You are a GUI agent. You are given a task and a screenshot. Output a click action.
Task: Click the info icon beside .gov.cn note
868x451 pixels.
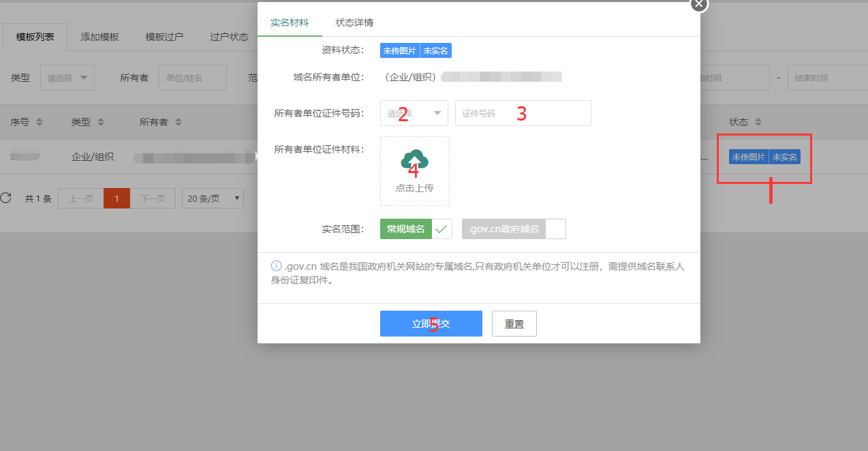pos(276,266)
